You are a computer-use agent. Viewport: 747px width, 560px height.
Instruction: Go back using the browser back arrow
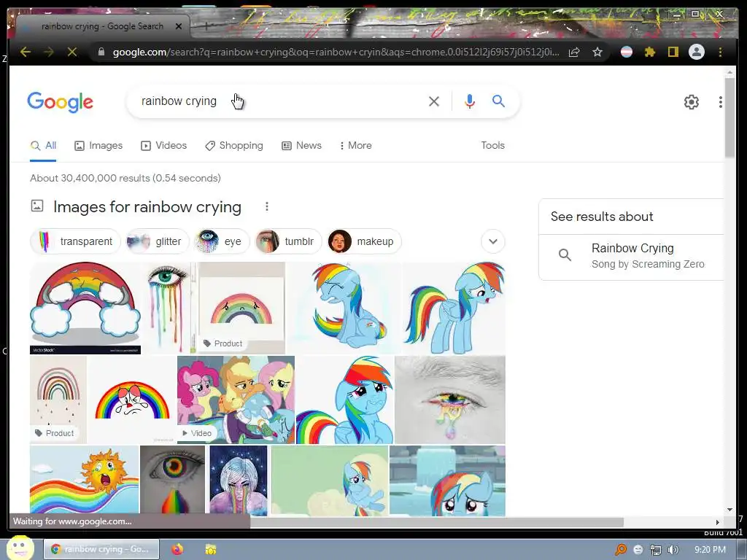pyautogui.click(x=26, y=52)
